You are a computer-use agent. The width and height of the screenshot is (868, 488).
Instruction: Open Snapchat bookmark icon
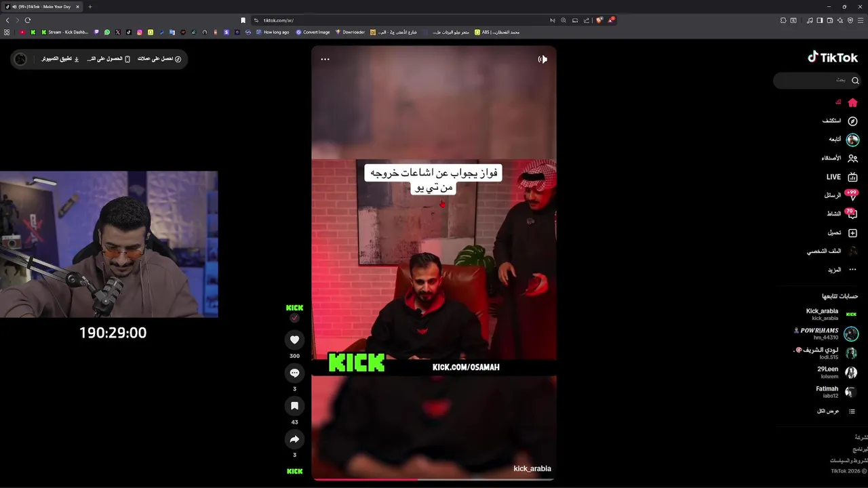(151, 32)
